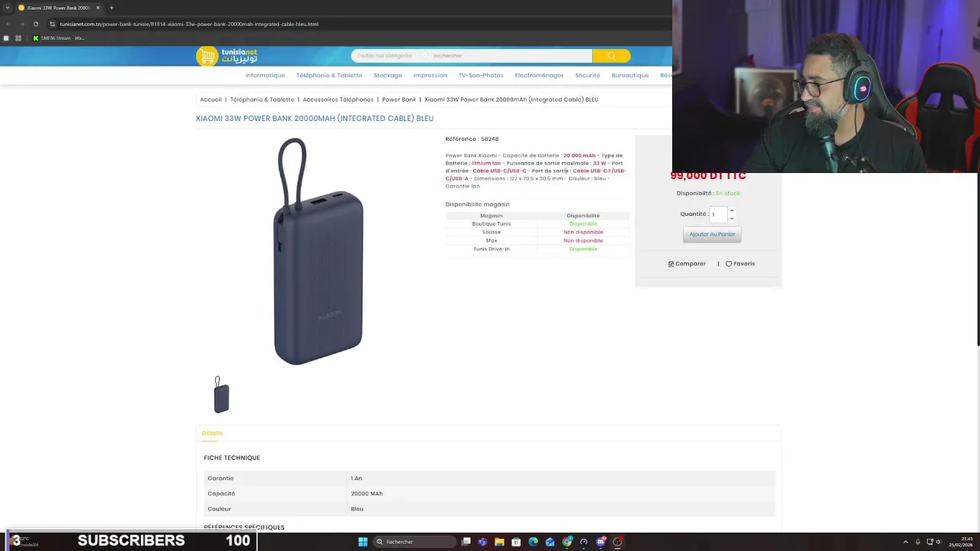Screen dimensions: 980x551
Task: Open the Mail app from taskbar
Action: 550,542
